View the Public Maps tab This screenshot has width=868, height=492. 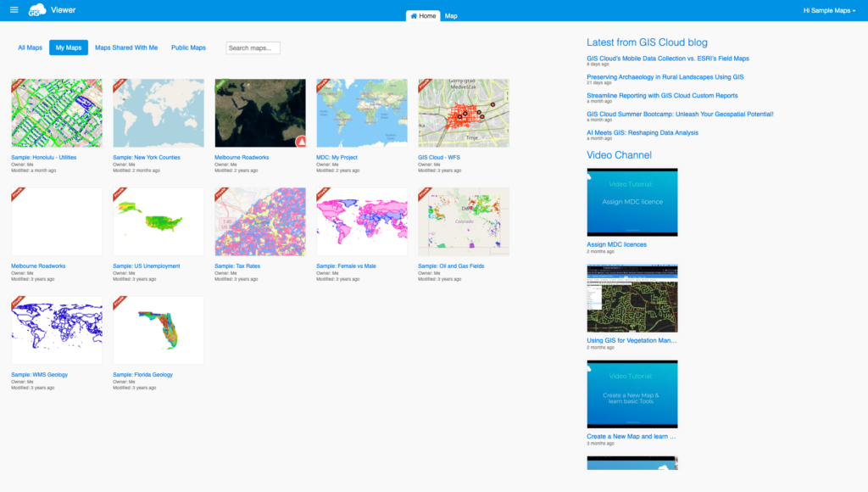click(x=188, y=48)
